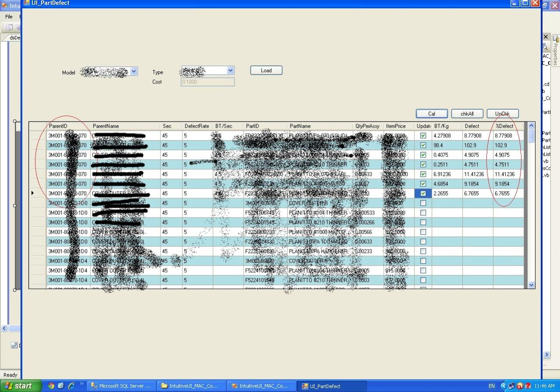Open the Type dropdown

231,70
